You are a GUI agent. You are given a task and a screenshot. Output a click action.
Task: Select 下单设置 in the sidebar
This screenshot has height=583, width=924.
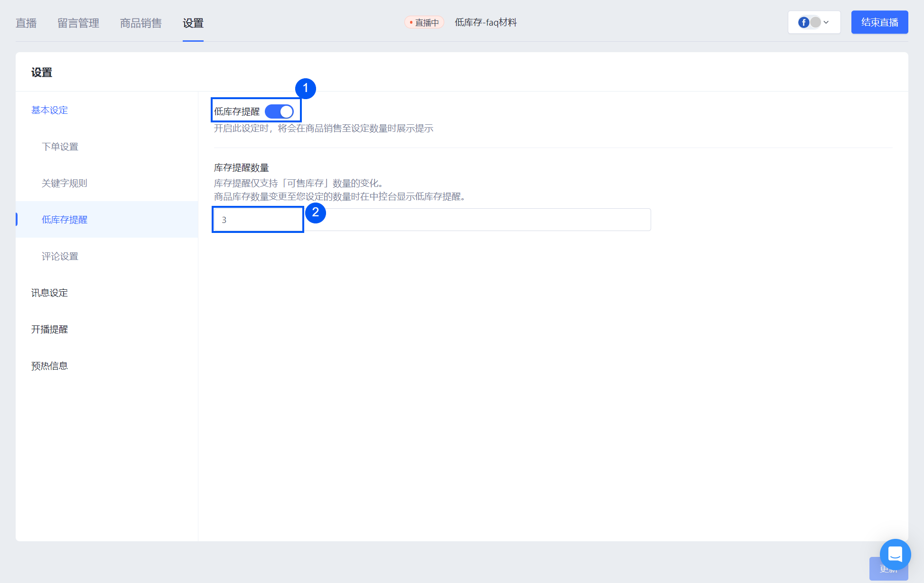(x=60, y=147)
